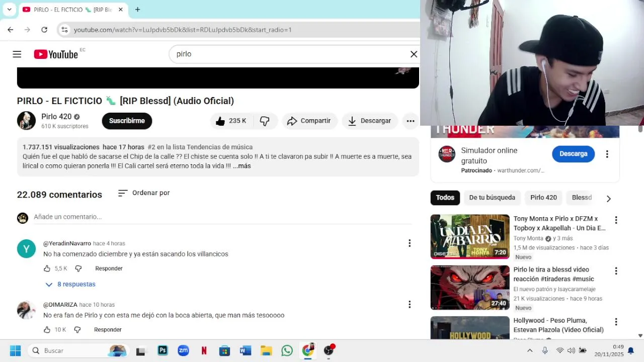Screen dimensions: 644x362
Task: Open Un Dia En Mi Barrio thumbnail
Action: [470, 237]
